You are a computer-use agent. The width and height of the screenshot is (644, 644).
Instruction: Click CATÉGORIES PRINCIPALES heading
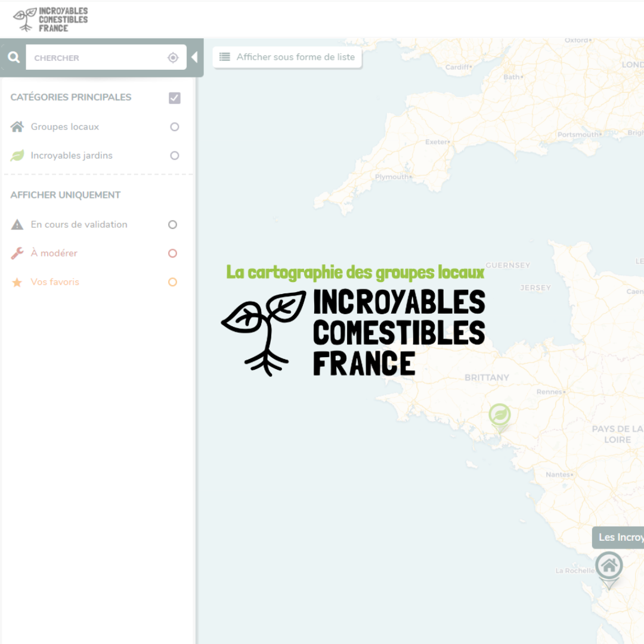[71, 97]
